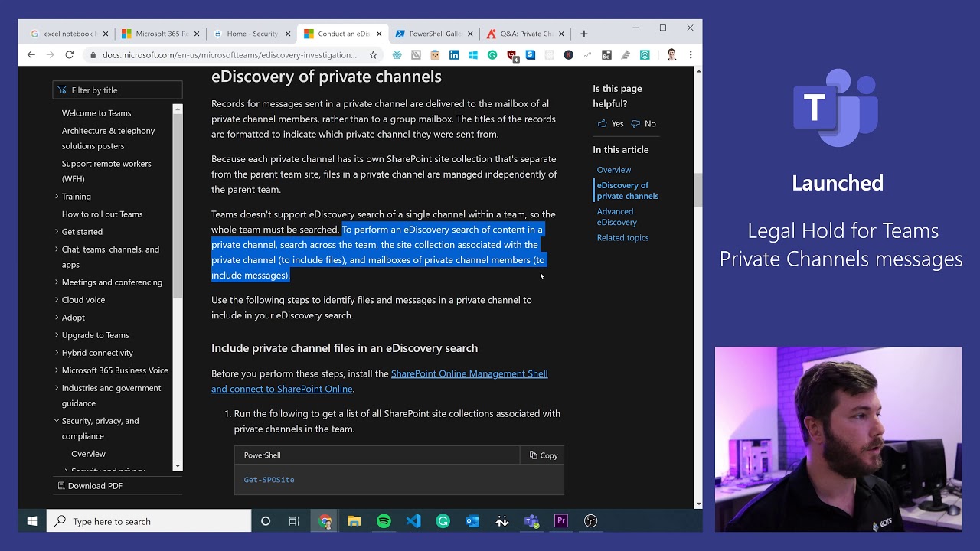Image resolution: width=980 pixels, height=551 pixels.
Task: Open Chrome three-dot menu
Action: tap(691, 55)
